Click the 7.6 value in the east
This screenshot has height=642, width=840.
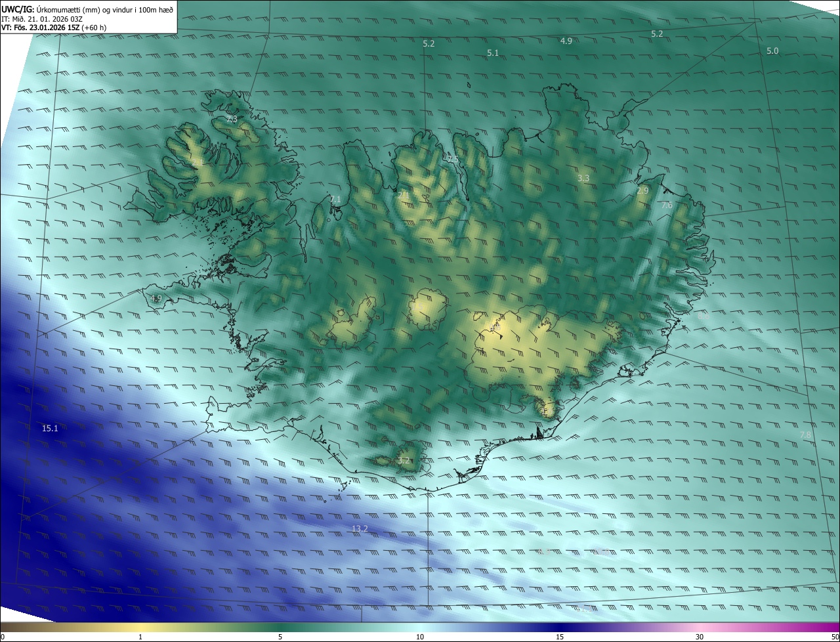[x=667, y=205]
